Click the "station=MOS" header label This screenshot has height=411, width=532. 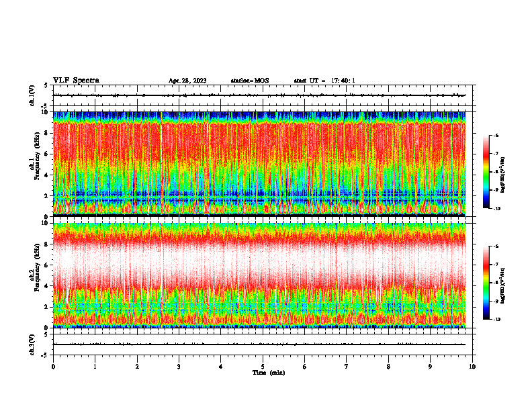pyautogui.click(x=250, y=81)
